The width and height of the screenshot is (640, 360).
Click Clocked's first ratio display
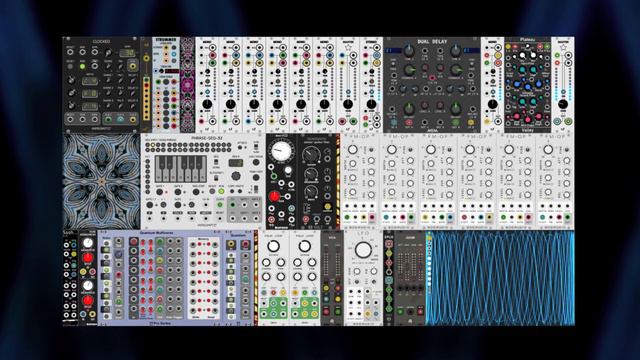[x=89, y=81]
